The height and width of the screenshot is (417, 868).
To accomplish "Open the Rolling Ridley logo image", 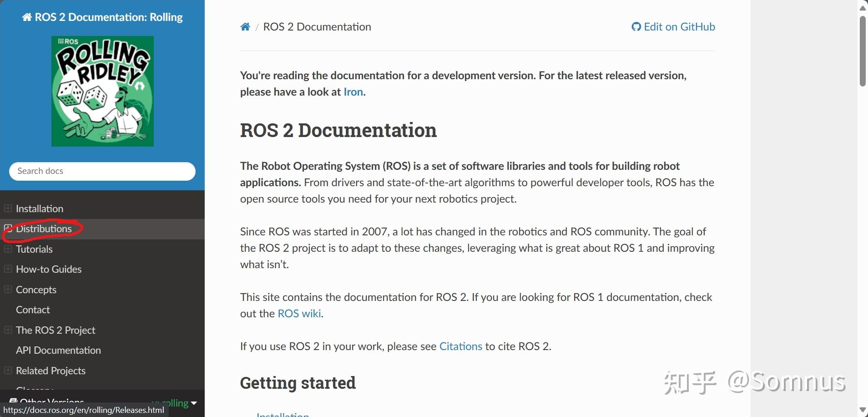I will click(x=102, y=91).
